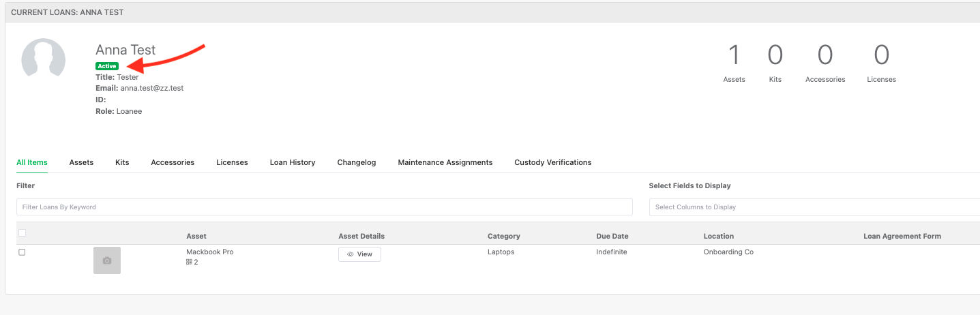Viewport: 980px width, 315px height.
Task: Switch to the Assets tab
Action: 81,162
